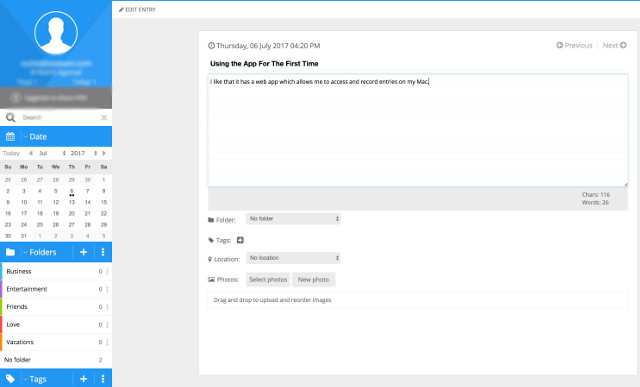Collapse the Folders section chevron
Screen dimensions: 640x387
(x=25, y=252)
